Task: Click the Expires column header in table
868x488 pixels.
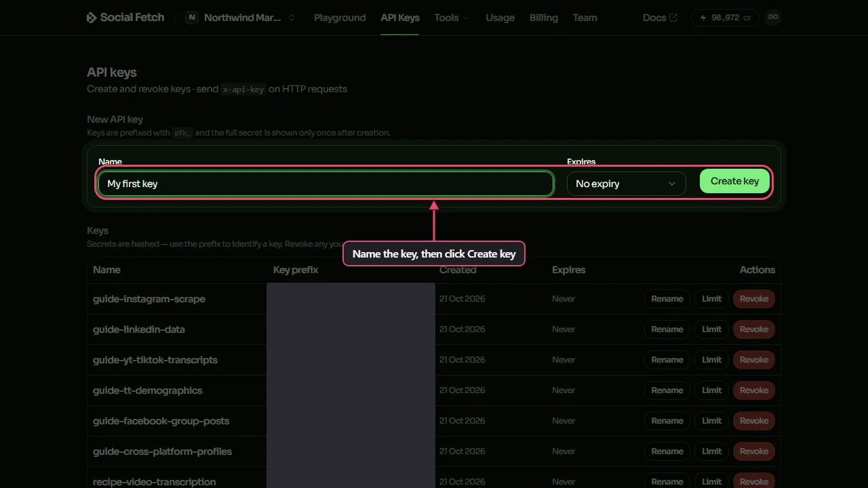Action: tap(568, 270)
